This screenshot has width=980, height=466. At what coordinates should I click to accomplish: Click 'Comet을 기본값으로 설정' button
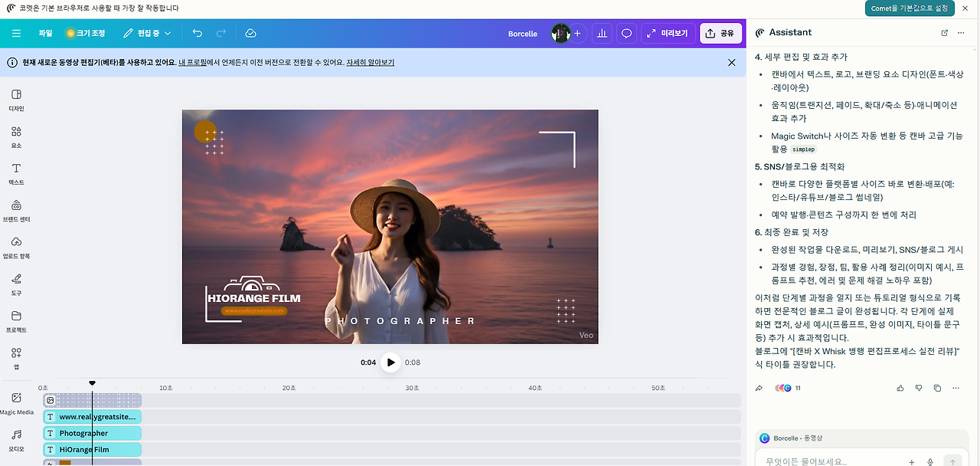(910, 8)
